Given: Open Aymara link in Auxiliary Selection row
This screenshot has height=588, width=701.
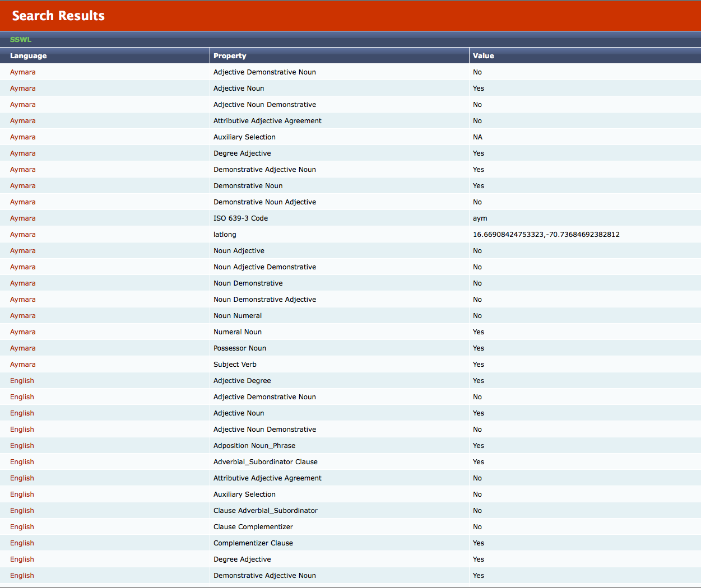Looking at the screenshot, I should [23, 137].
